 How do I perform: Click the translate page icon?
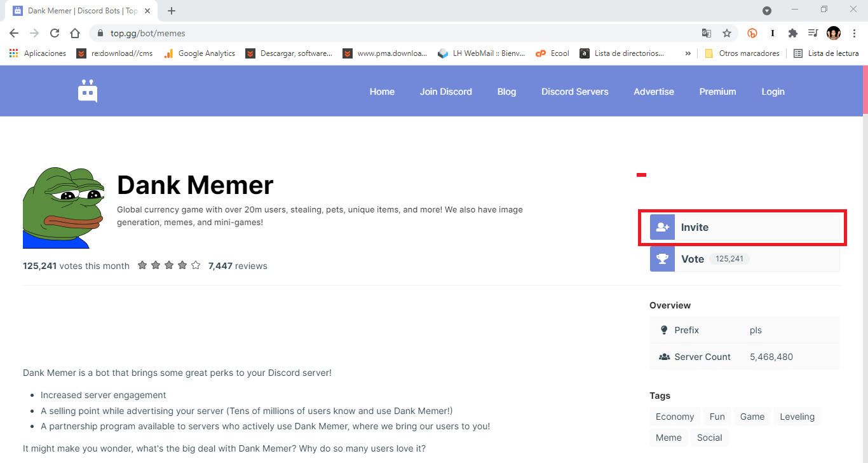coord(707,33)
